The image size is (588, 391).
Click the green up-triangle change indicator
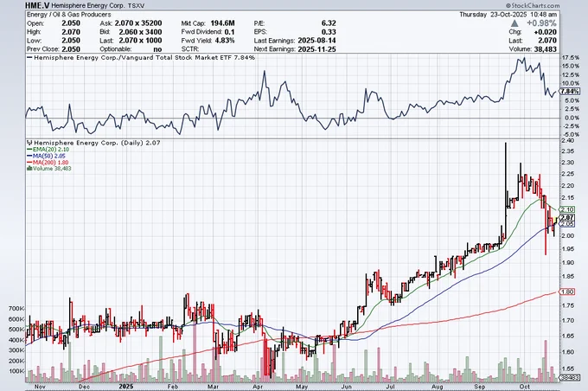(514, 23)
